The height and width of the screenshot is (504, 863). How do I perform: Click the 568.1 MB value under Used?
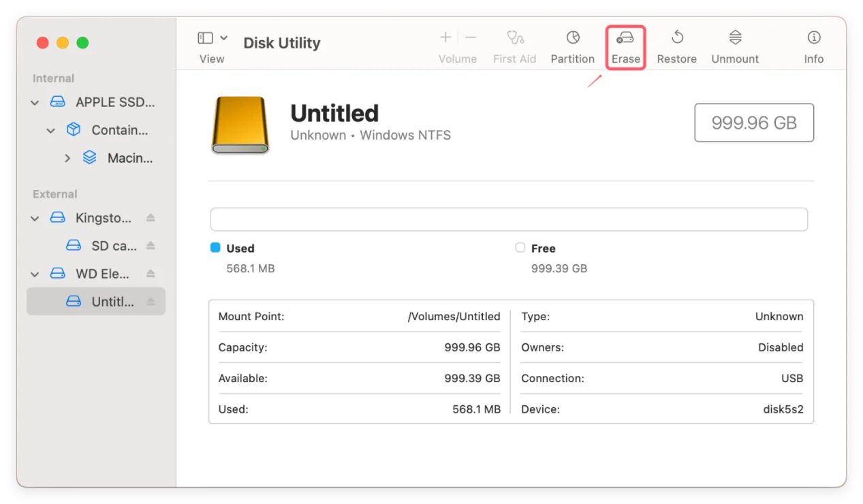pos(251,268)
